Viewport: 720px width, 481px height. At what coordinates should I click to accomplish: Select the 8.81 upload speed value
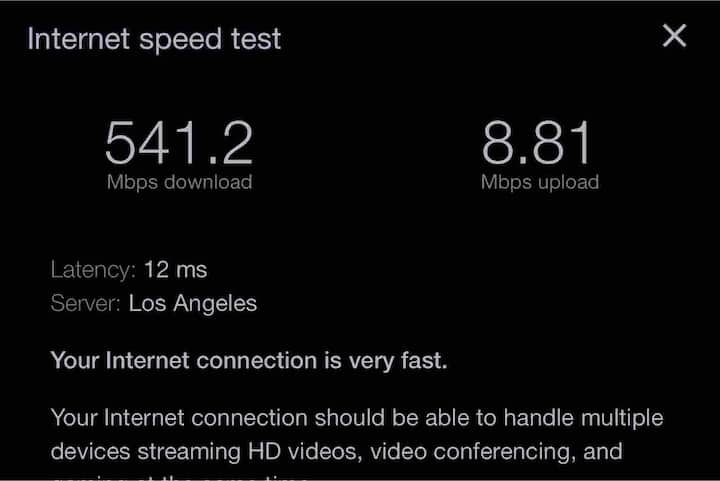pos(538,142)
